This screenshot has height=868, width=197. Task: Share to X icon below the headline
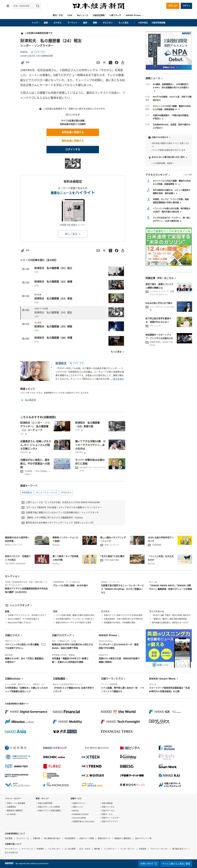(x=110, y=62)
